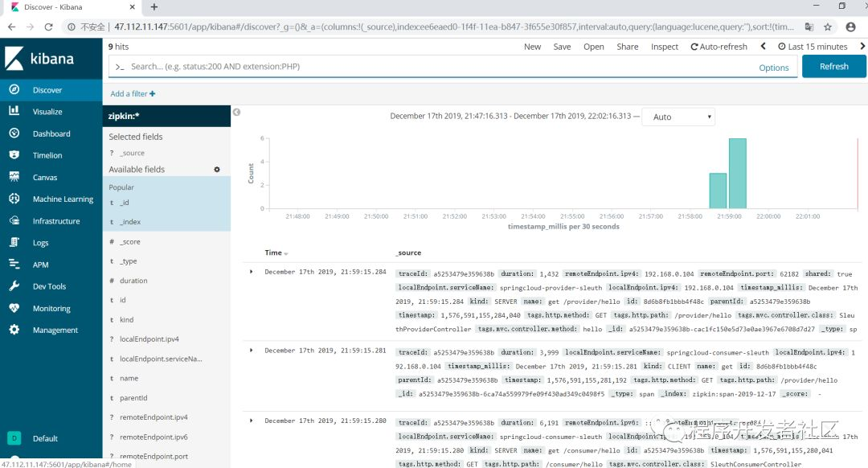Toggle Auto-refresh in top bar
Viewport: 868px width, 468px height.
pos(719,47)
